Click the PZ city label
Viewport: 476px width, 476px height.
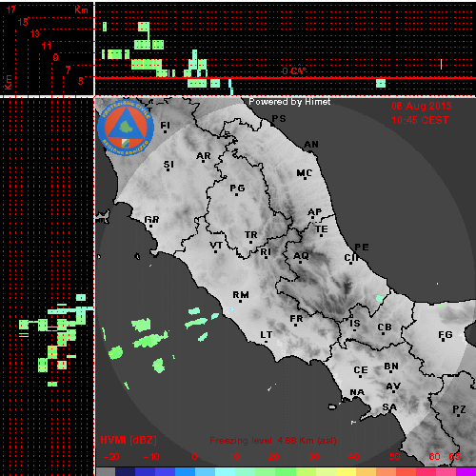click(459, 409)
